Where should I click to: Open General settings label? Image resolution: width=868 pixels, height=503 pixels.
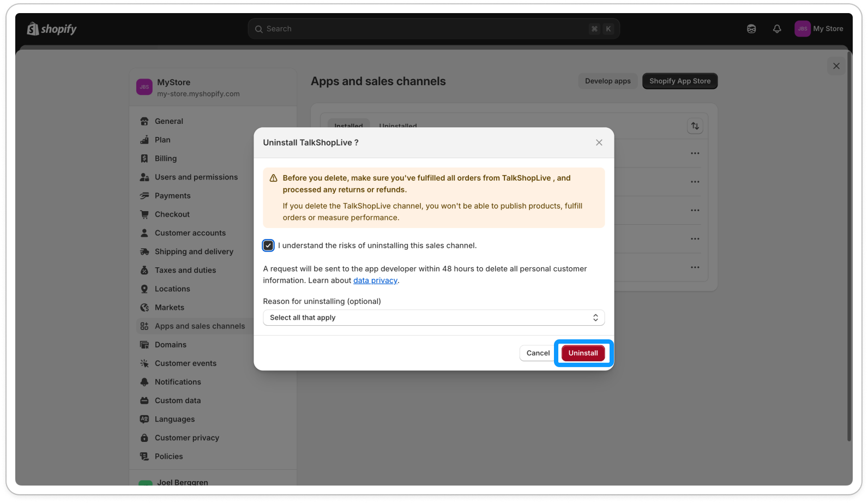pos(169,121)
